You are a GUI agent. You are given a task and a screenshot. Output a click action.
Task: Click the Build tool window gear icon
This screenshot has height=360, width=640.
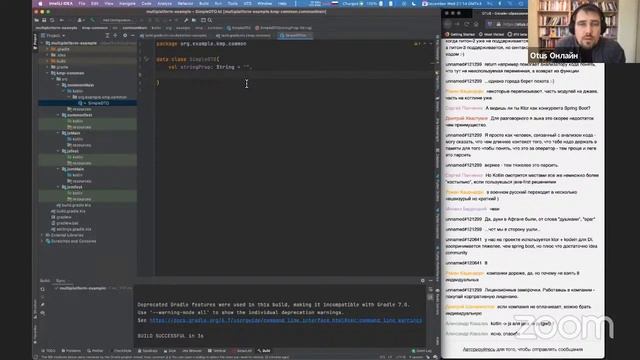pos(422,281)
